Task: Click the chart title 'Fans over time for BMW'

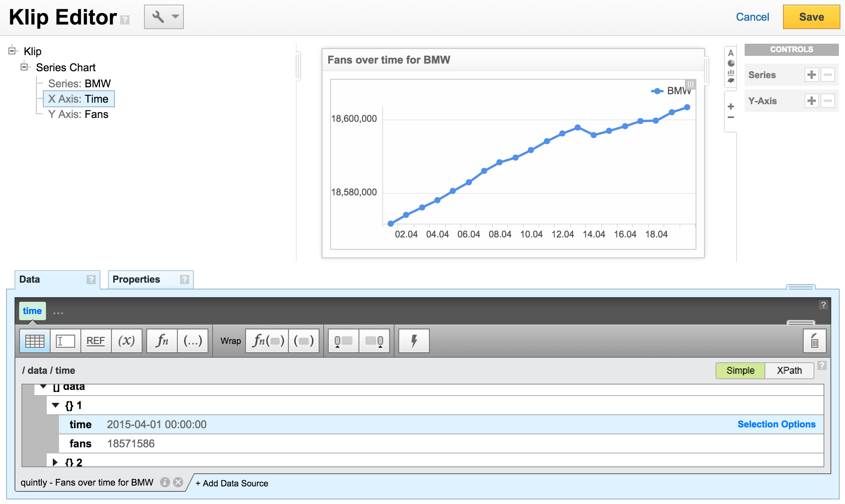Action: tap(389, 60)
